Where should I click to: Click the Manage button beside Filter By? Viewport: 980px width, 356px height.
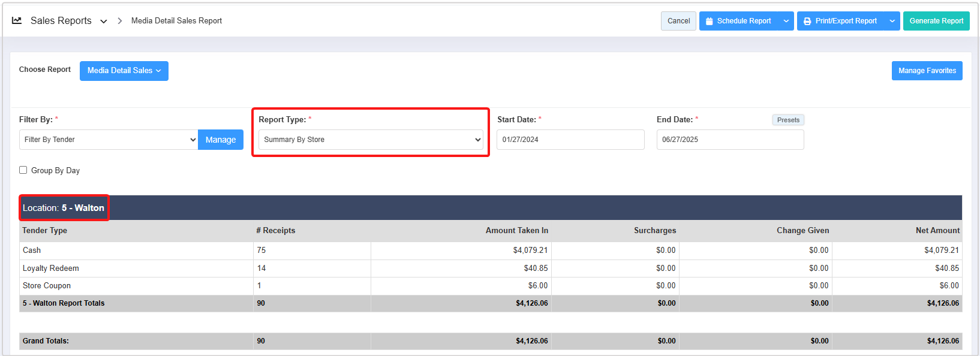point(221,140)
